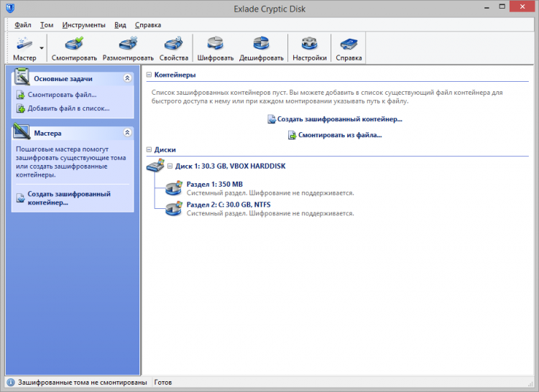Click the sidebar Создать контейнер icon
Viewport: 539px width, 392px height.
pyautogui.click(x=21, y=198)
